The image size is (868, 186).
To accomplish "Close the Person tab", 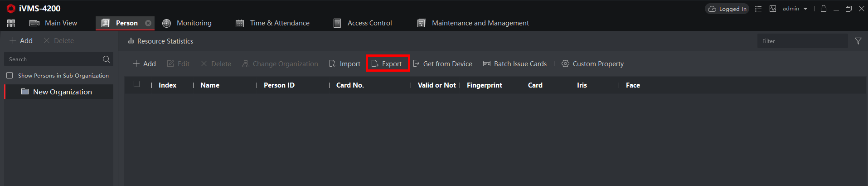I will (148, 23).
